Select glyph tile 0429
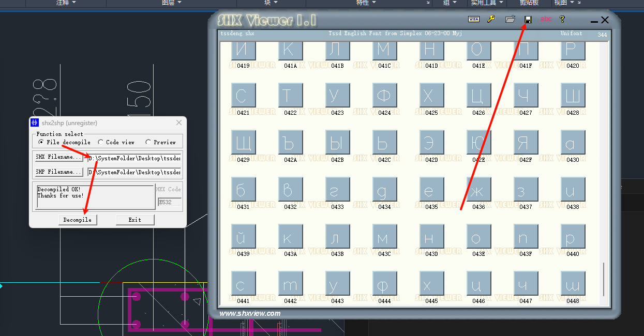Screen dimensions: 644x336 click(243, 142)
